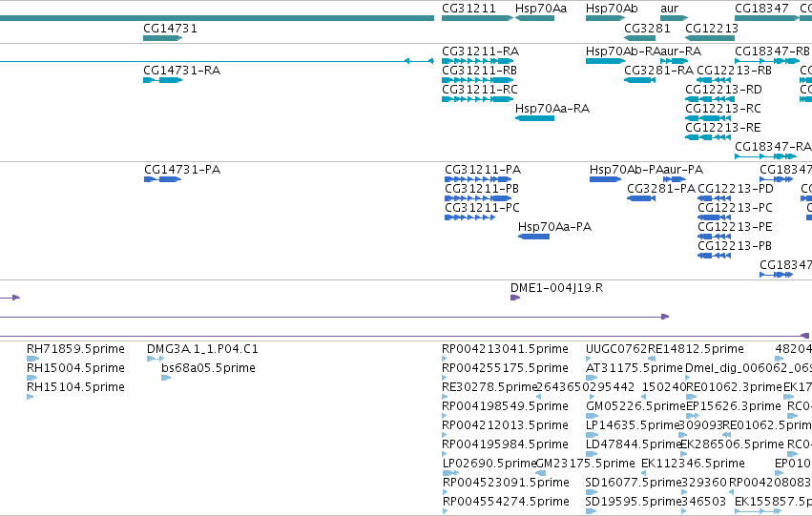Open the CG31211-RB transcript label
The image size is (812, 516).
479,71
